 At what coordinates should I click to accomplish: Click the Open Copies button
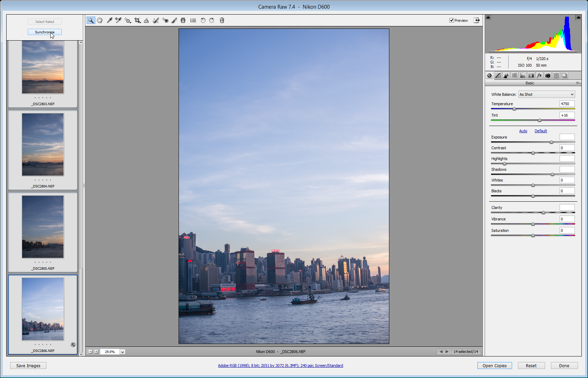point(495,366)
